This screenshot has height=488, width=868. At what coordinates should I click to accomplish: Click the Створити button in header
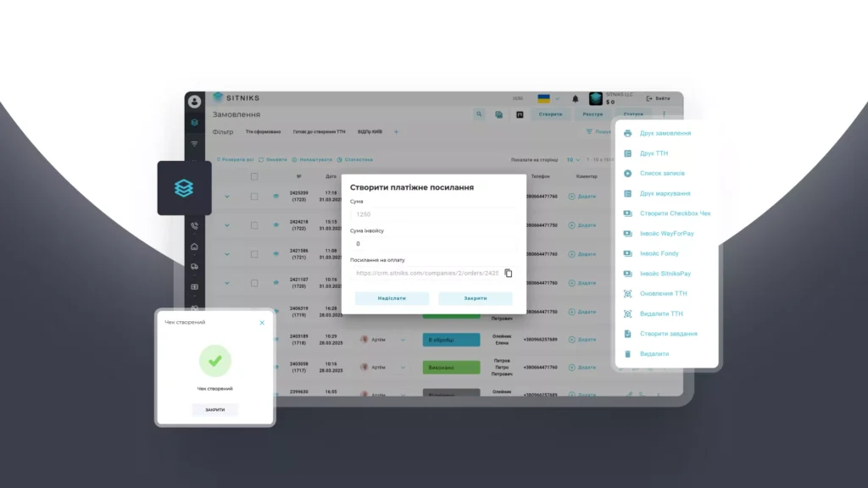[550, 114]
